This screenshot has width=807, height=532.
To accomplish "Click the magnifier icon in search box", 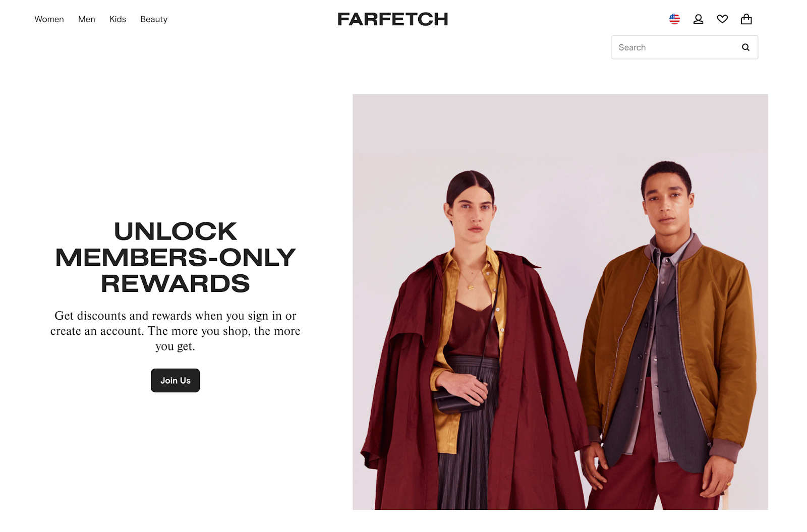I will click(x=745, y=47).
